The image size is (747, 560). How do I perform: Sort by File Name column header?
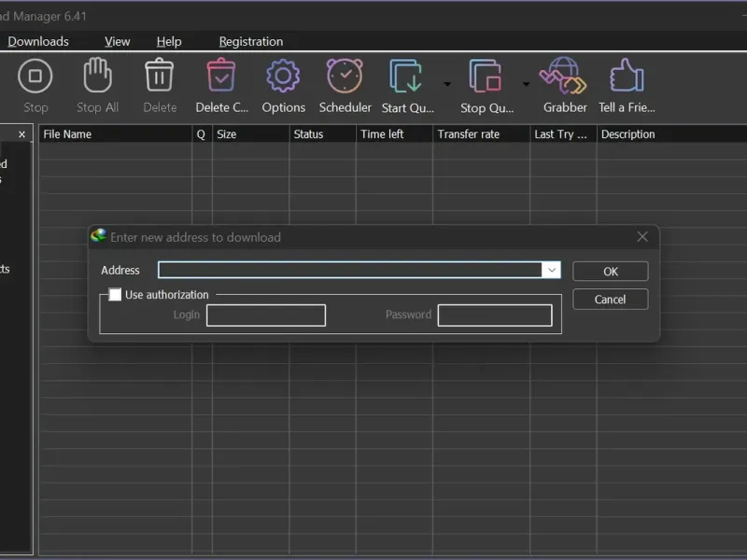click(x=115, y=134)
